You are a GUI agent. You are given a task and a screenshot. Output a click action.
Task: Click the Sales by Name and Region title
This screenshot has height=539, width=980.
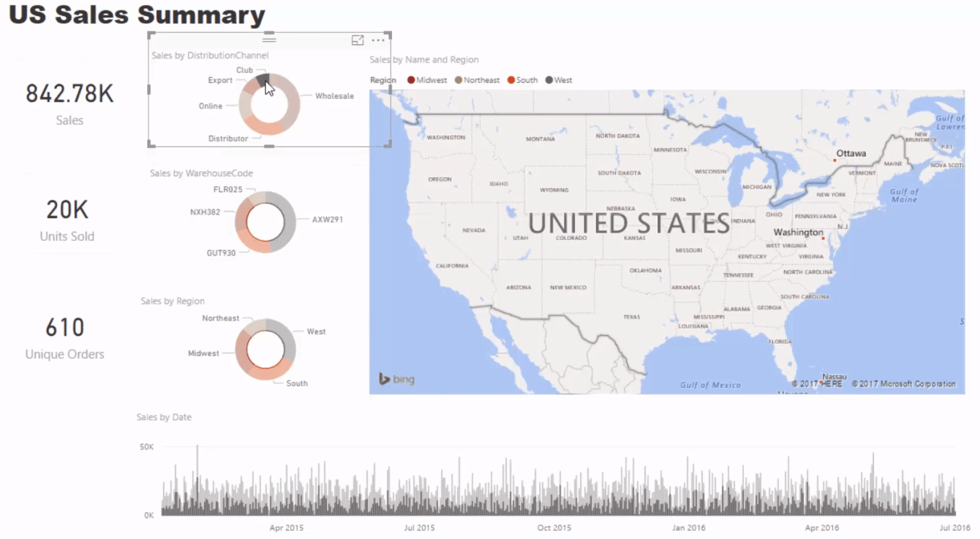424,60
